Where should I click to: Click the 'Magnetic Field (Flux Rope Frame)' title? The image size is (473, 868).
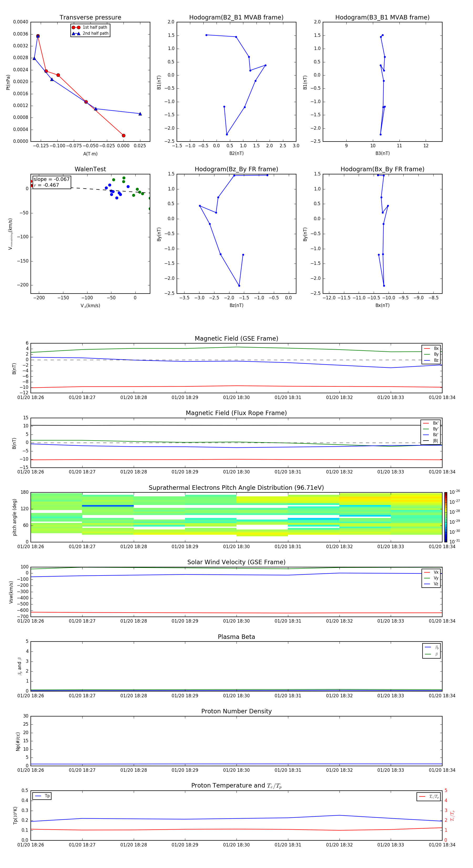pyautogui.click(x=236, y=413)
